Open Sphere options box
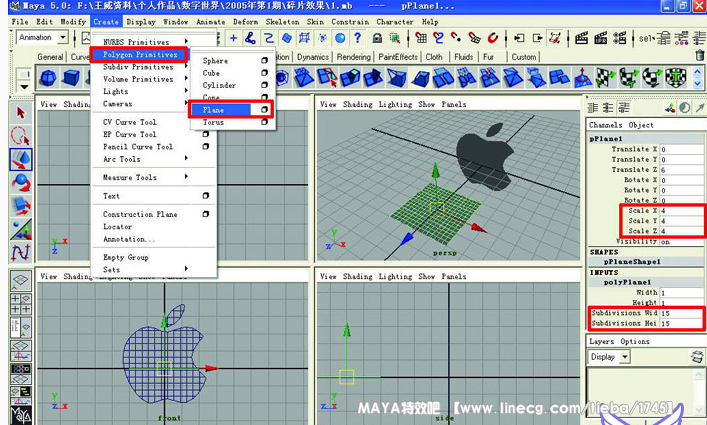The image size is (707, 425). coord(264,60)
